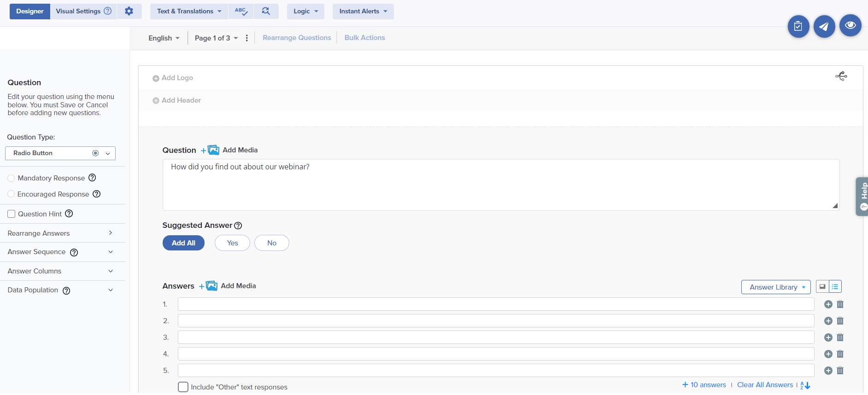This screenshot has height=395, width=868.
Task: Delete answer row 3 with trash icon
Action: click(x=840, y=337)
